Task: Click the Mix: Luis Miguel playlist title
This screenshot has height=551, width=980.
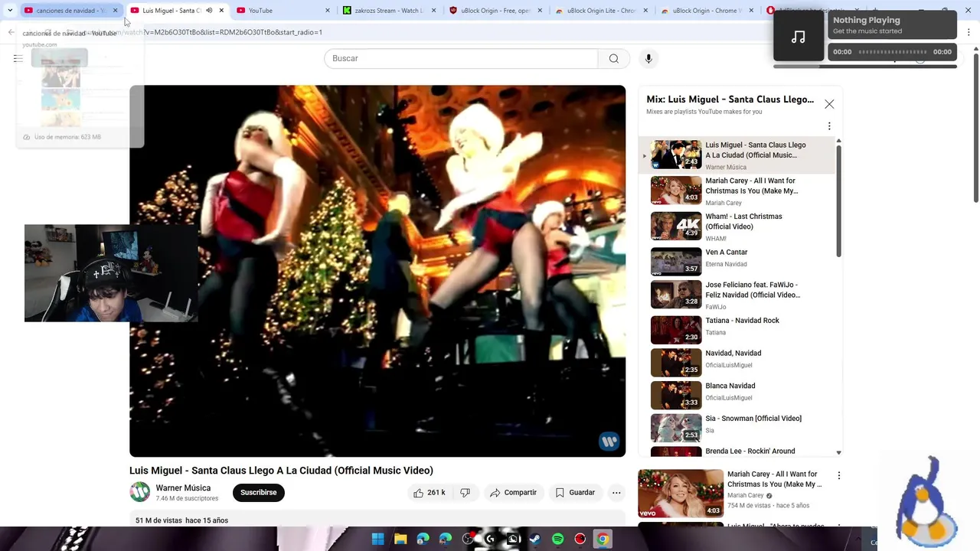Action: [730, 99]
